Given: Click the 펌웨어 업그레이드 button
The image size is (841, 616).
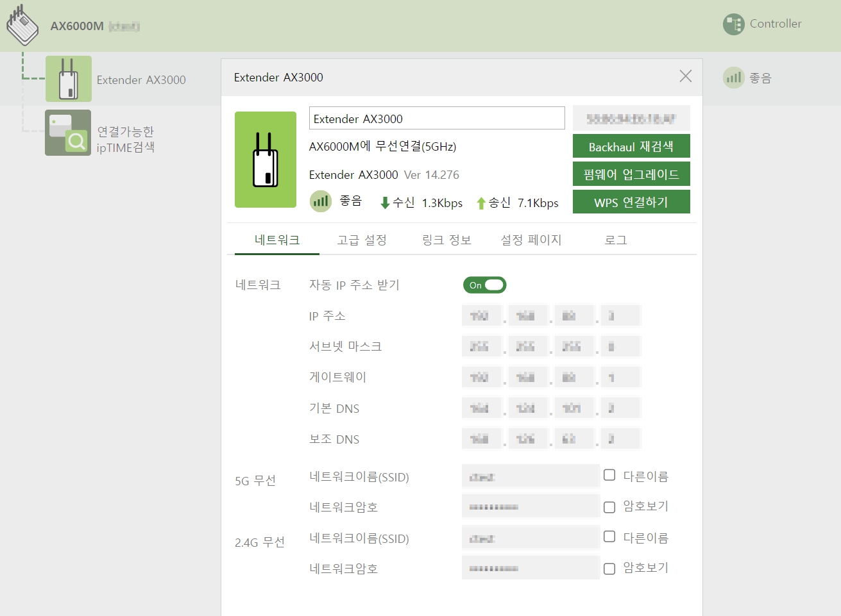Looking at the screenshot, I should 631,174.
